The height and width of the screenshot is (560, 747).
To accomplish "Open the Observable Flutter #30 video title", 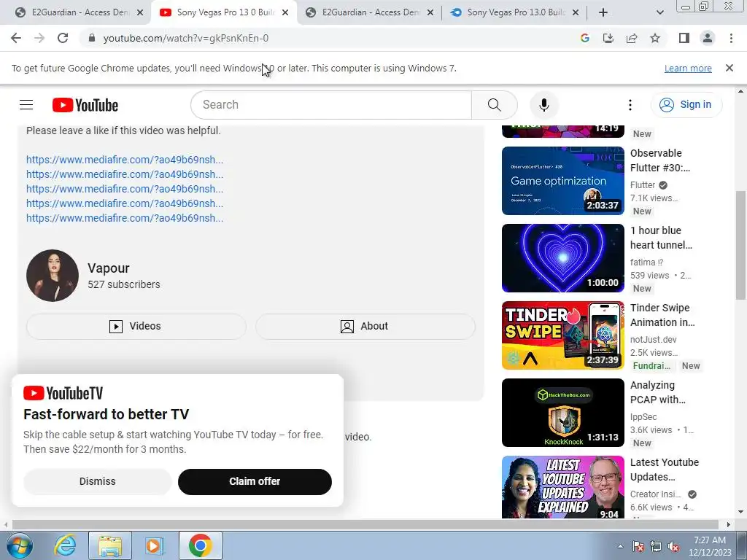I will 659,160.
